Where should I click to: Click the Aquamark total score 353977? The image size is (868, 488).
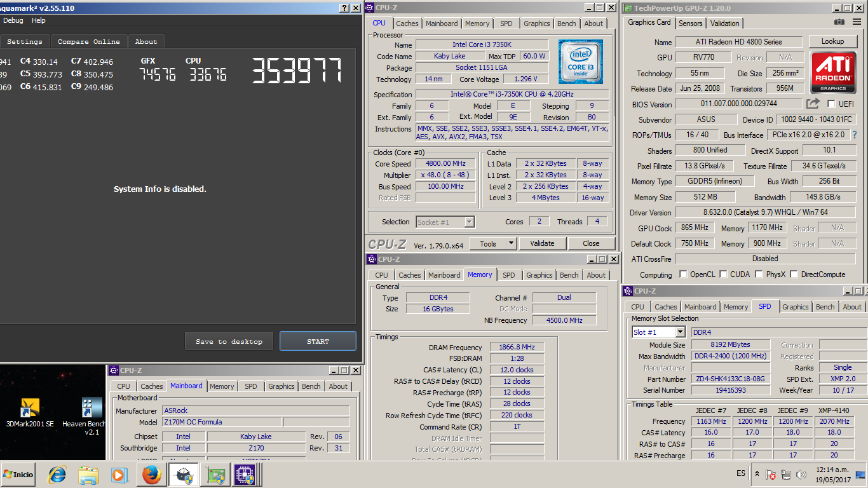[297, 71]
